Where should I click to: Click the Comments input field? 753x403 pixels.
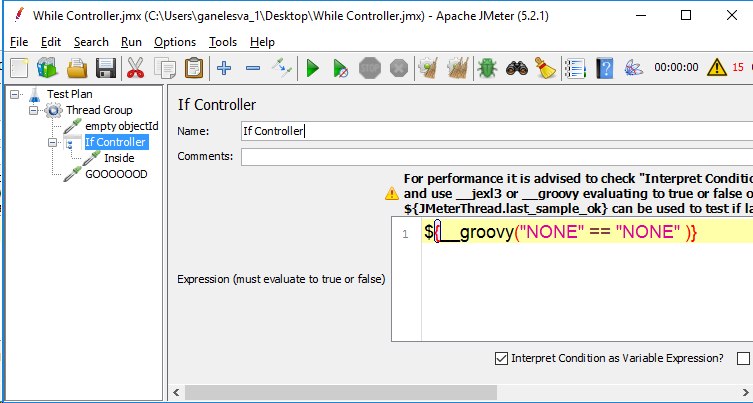[x=497, y=157]
